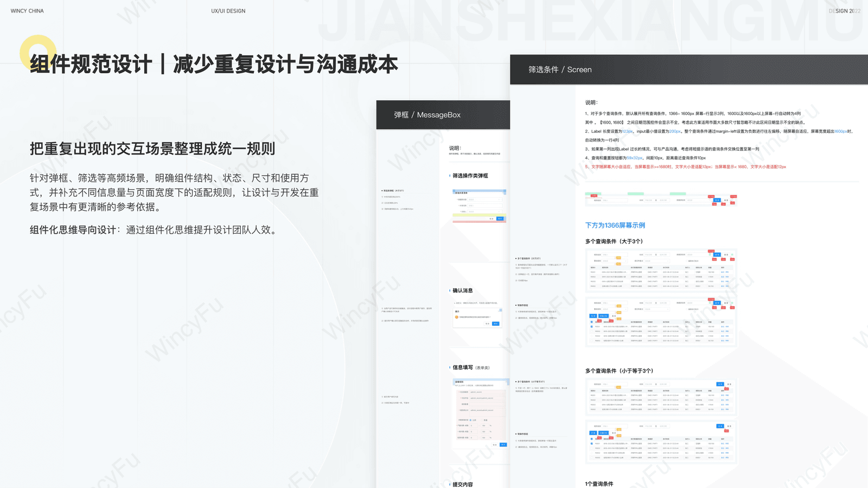
Task: Click the WINCY CHINA label
Action: coord(27,11)
